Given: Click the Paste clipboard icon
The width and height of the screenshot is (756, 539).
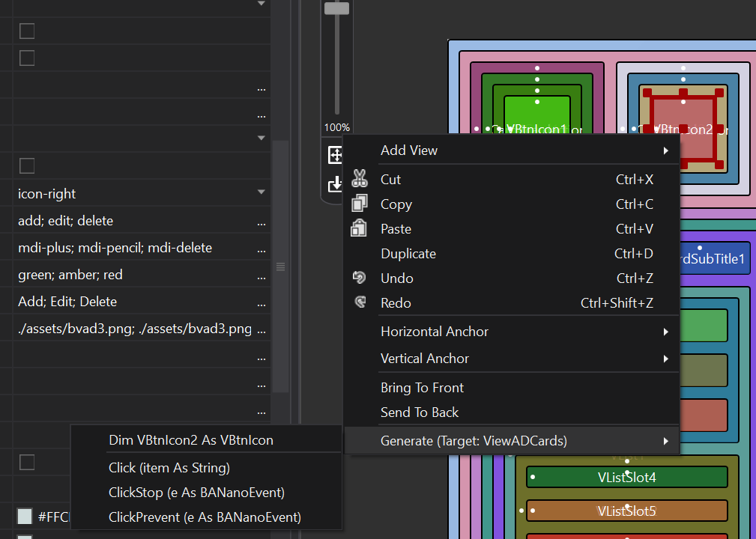Looking at the screenshot, I should click(360, 228).
